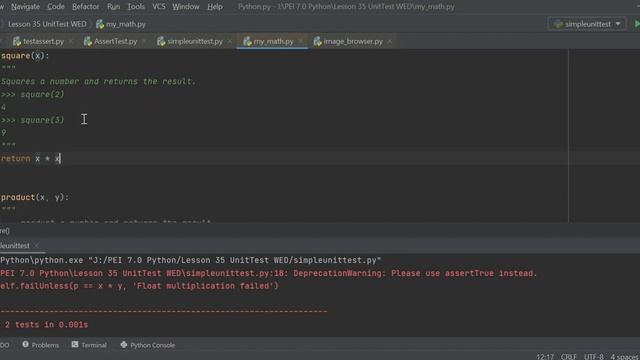Change CRLF line separator in status bar

pyautogui.click(x=569, y=357)
